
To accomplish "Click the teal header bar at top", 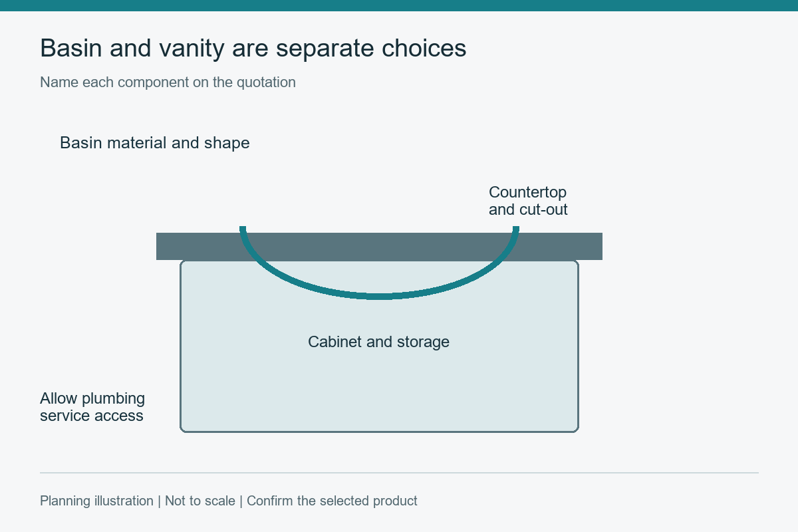I will click(399, 5).
